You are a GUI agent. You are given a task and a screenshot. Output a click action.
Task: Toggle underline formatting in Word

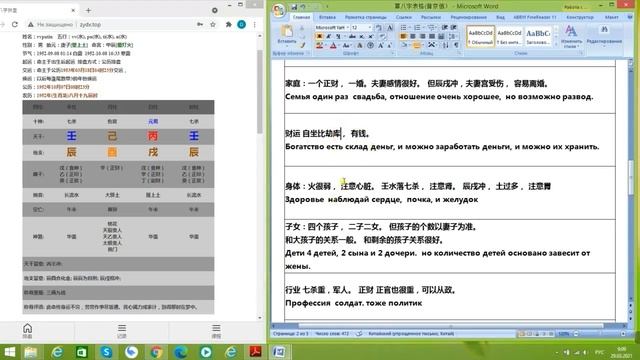pos(338,36)
